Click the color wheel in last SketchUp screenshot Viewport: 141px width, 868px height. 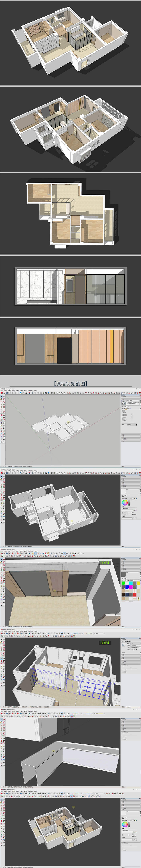click(x=125, y=825)
